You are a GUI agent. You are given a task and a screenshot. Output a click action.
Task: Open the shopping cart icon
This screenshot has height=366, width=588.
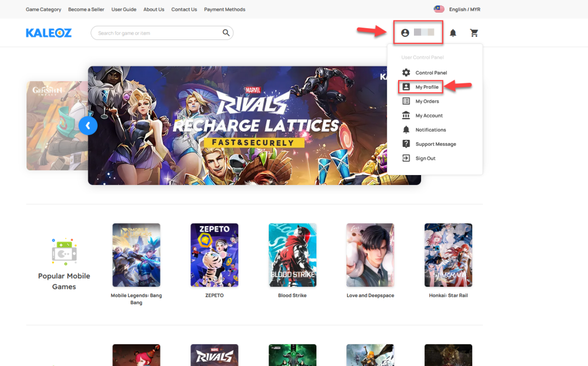tap(474, 33)
